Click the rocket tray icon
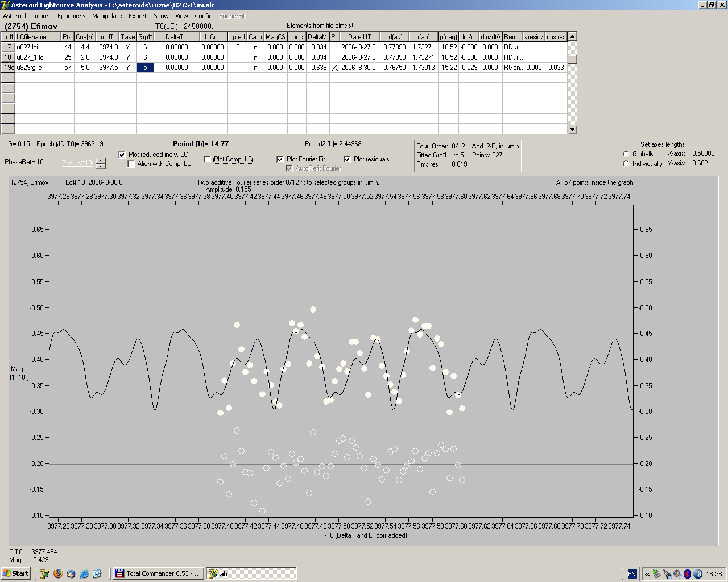The image size is (728, 582). 667,574
